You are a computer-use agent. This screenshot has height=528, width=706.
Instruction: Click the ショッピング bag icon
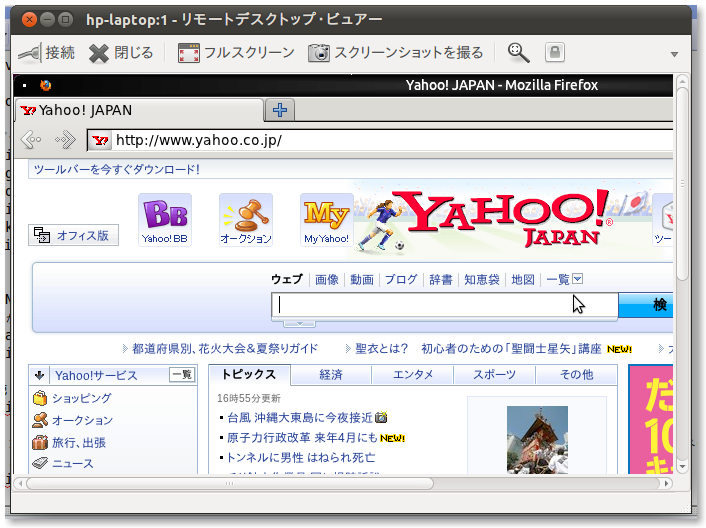(x=40, y=398)
